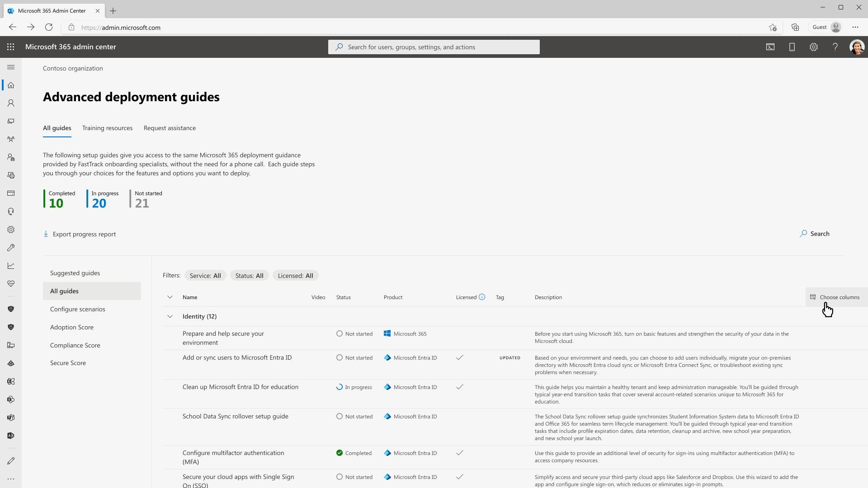
Task: Click the Licensed column info icon
Action: (482, 297)
